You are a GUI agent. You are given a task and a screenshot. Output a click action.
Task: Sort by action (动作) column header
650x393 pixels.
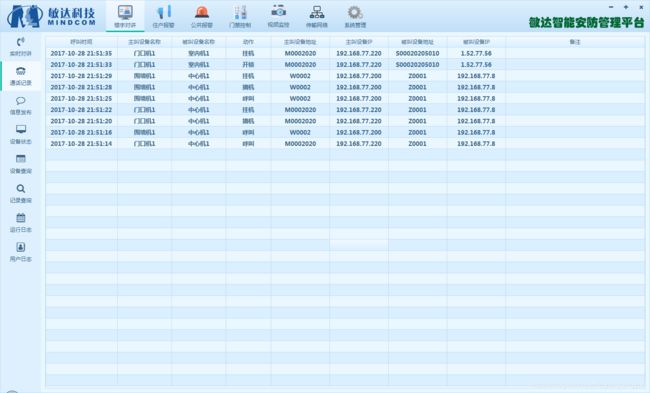[248, 42]
